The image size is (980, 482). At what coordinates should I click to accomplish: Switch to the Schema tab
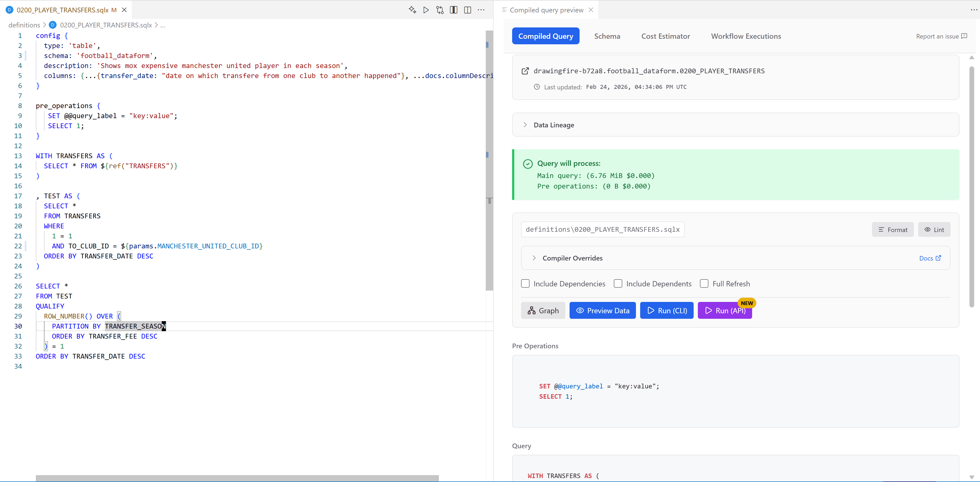[607, 36]
